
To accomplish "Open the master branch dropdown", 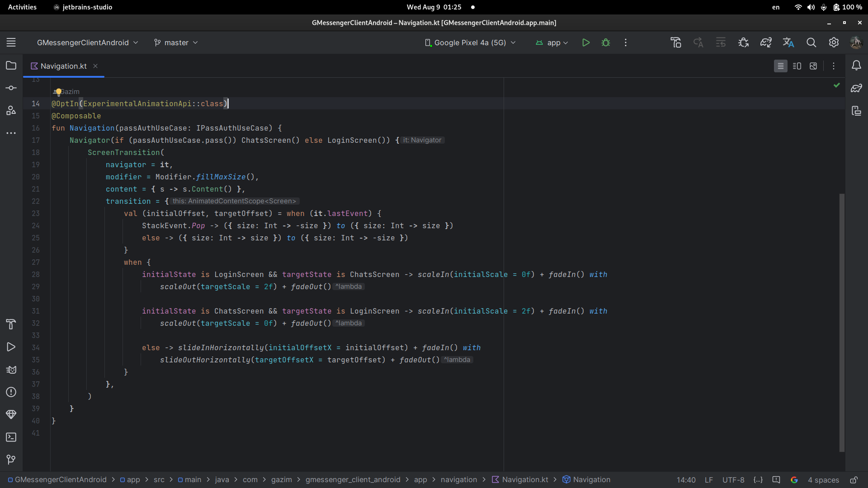I will (176, 42).
